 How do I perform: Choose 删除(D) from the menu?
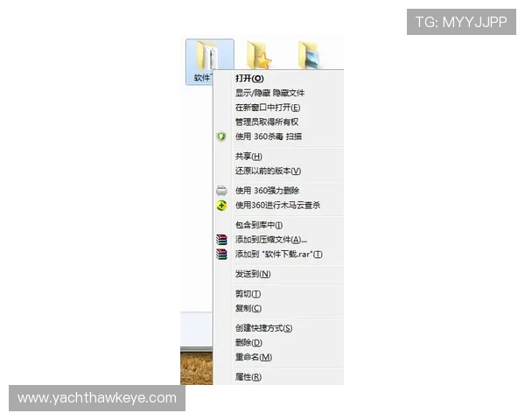click(248, 343)
